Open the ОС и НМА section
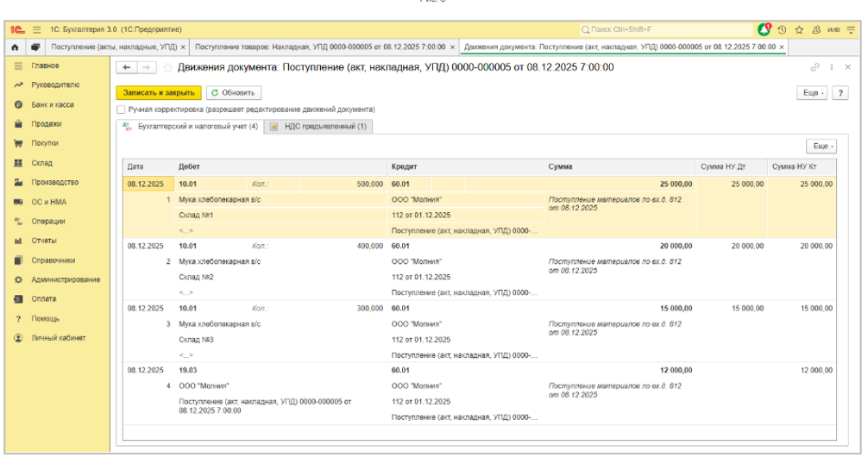868x470 pixels. coord(48,202)
